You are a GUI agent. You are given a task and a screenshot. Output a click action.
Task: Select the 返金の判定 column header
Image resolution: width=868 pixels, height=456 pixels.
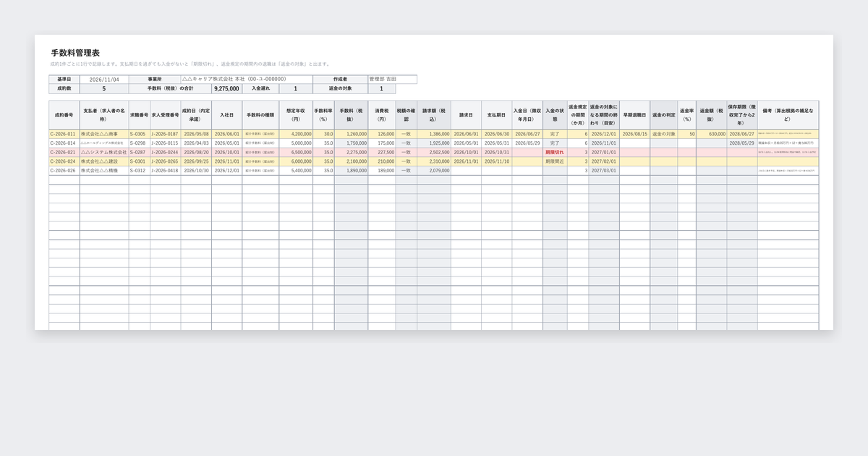[664, 115]
